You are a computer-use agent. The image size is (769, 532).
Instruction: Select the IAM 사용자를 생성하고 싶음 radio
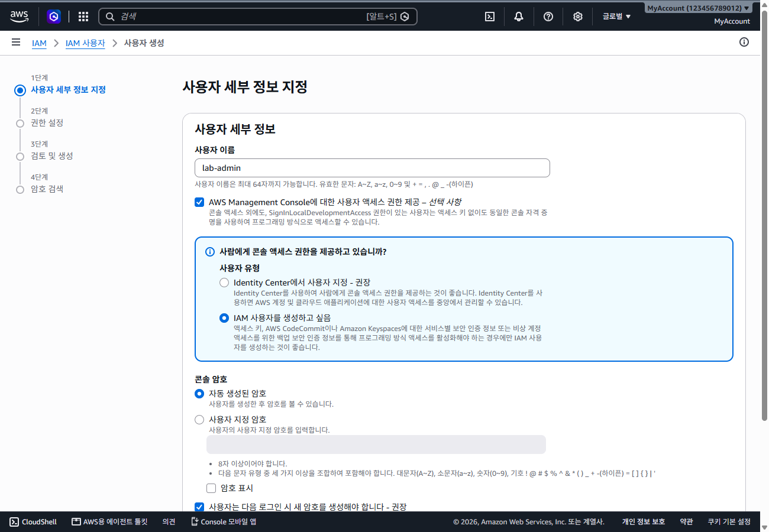pos(224,318)
